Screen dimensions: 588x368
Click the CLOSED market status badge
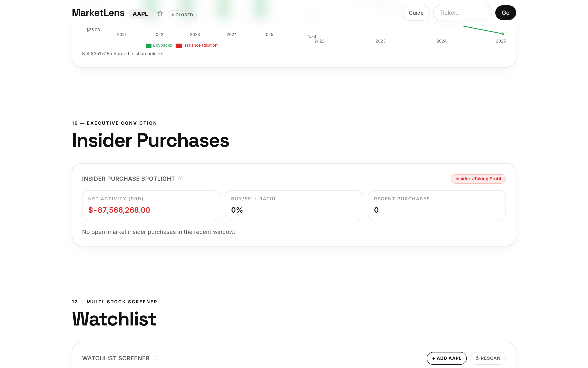tap(182, 15)
